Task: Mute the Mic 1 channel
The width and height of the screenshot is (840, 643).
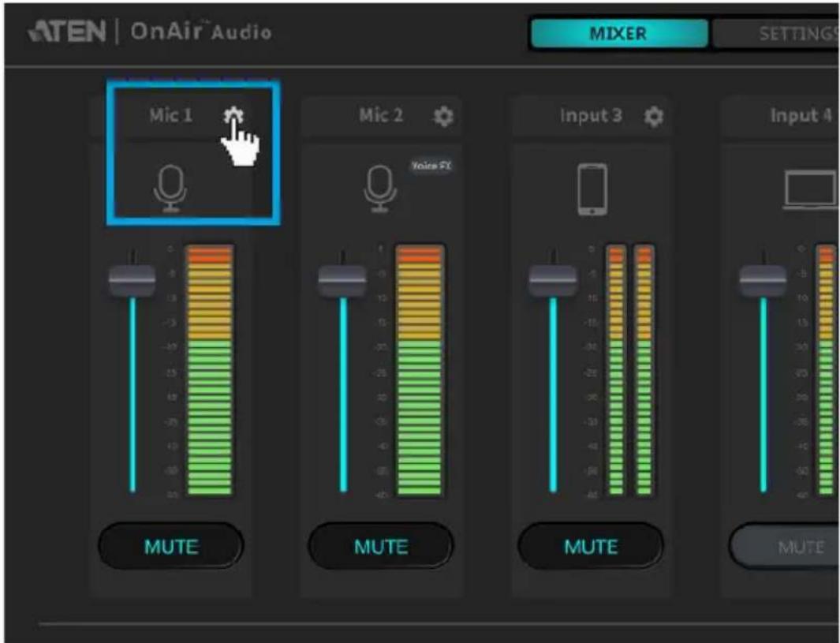Action: pyautogui.click(x=171, y=546)
